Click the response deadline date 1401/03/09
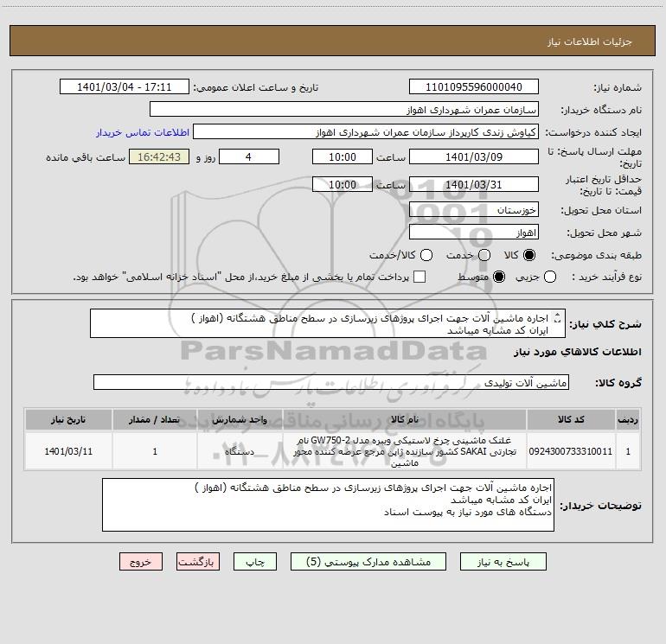Image resolution: width=666 pixels, height=644 pixels. (x=474, y=156)
